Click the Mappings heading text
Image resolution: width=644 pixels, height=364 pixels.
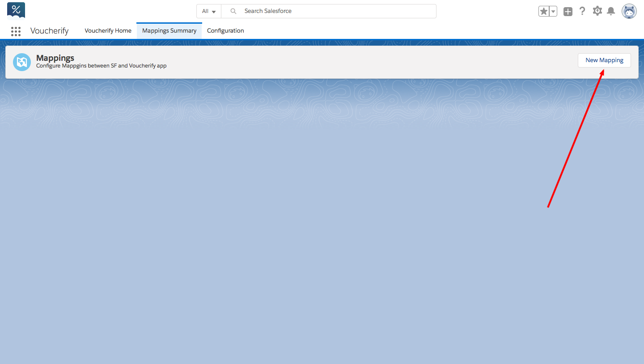55,58
